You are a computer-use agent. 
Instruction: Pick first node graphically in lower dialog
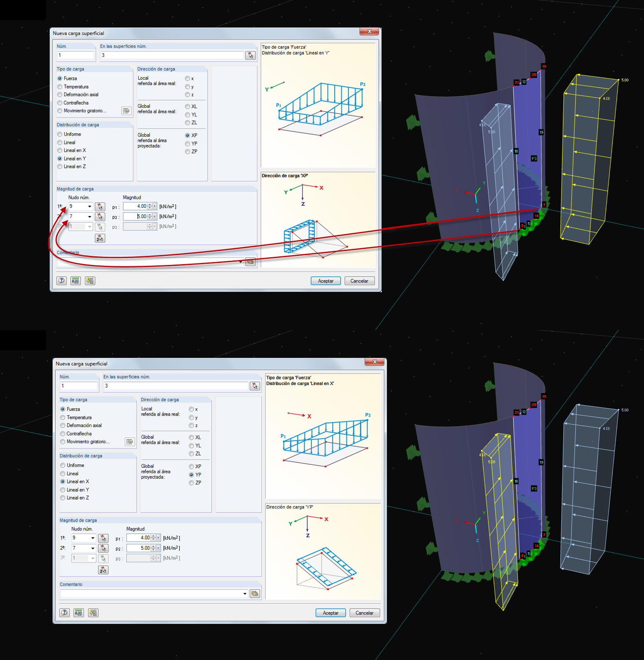(103, 538)
